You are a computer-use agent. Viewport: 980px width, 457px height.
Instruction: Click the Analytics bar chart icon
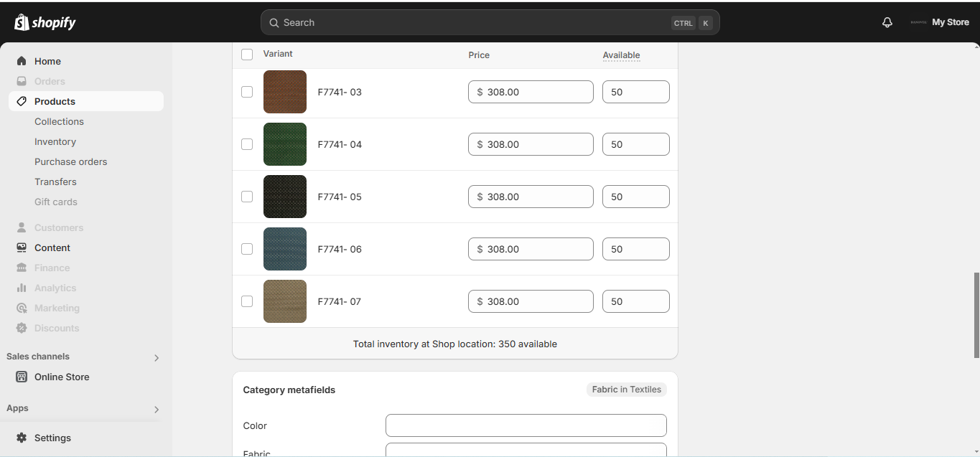coord(22,288)
